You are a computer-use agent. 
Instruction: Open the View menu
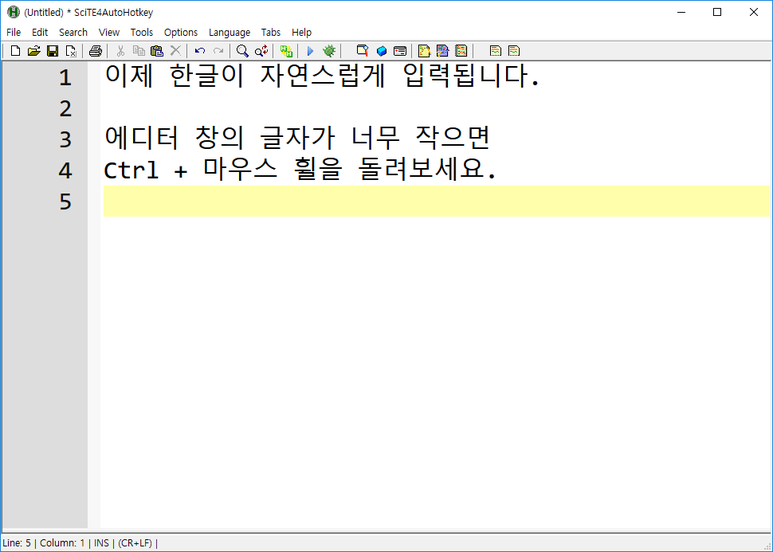coord(109,33)
